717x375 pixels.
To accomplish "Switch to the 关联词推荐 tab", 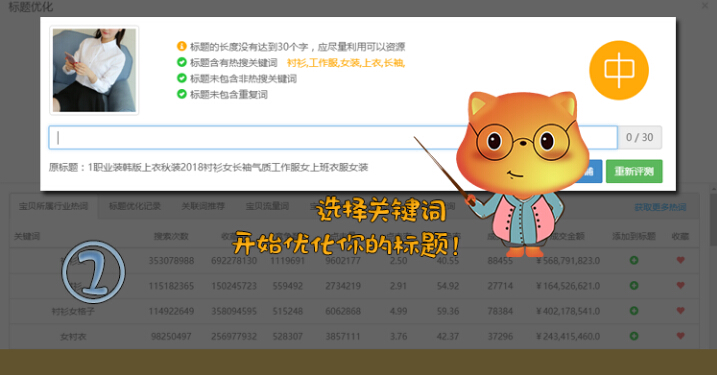I will 203,206.
